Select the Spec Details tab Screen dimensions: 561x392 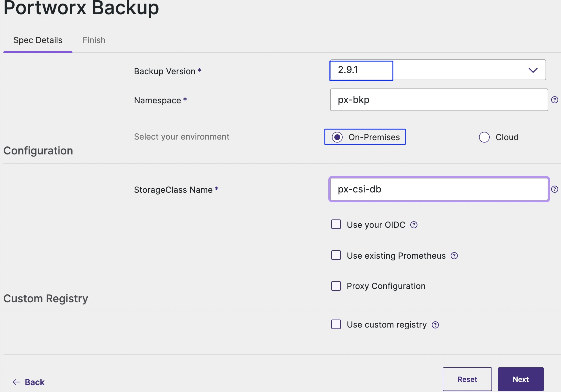pyautogui.click(x=38, y=40)
